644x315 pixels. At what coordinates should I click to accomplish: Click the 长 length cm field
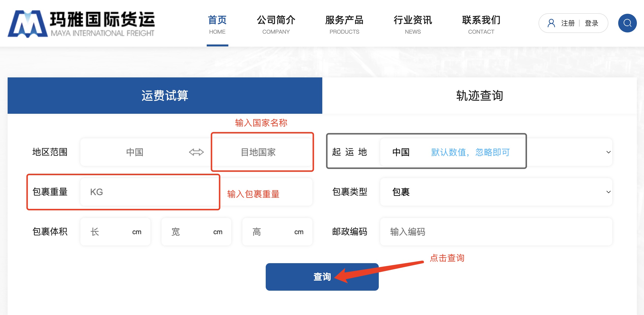click(115, 232)
